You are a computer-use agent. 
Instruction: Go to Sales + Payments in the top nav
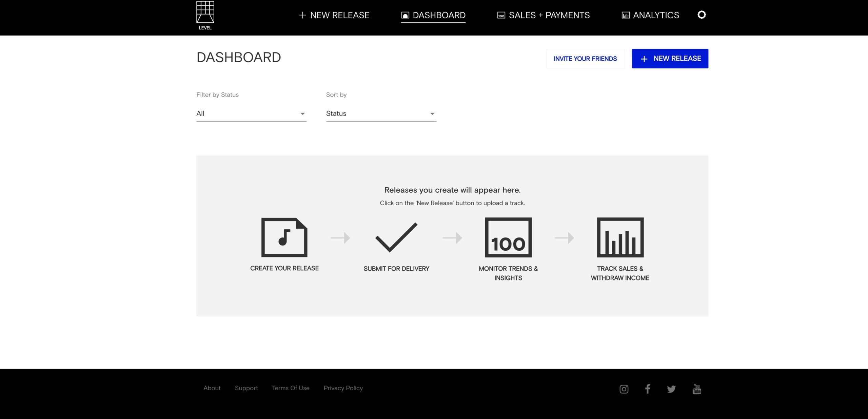(543, 15)
